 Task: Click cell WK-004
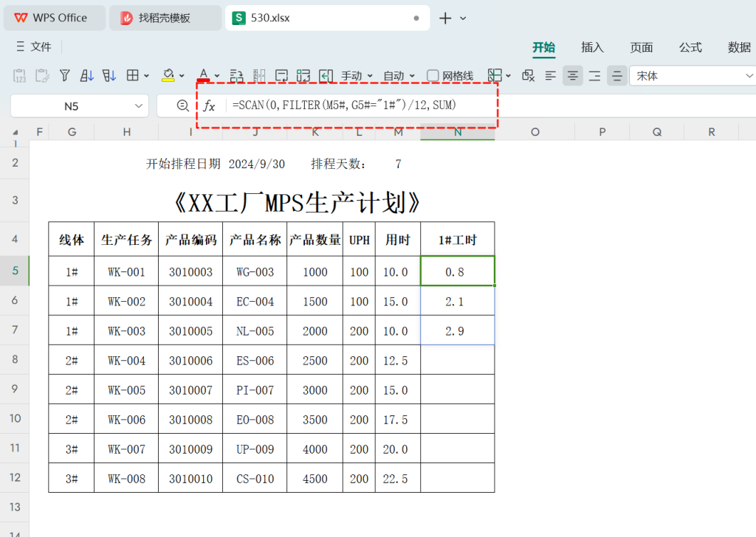[126, 360]
